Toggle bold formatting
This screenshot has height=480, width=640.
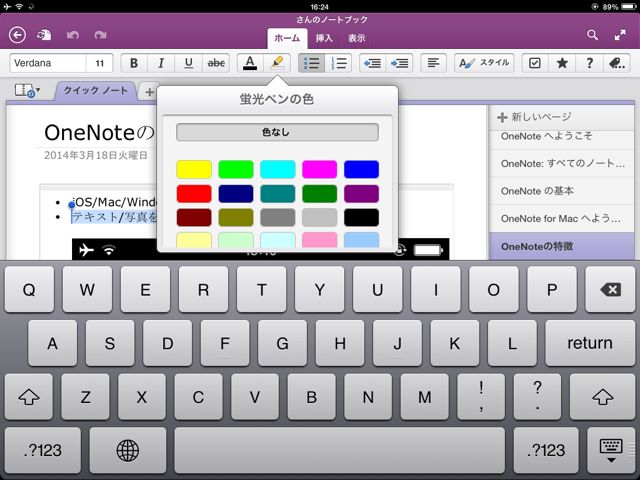[x=134, y=63]
